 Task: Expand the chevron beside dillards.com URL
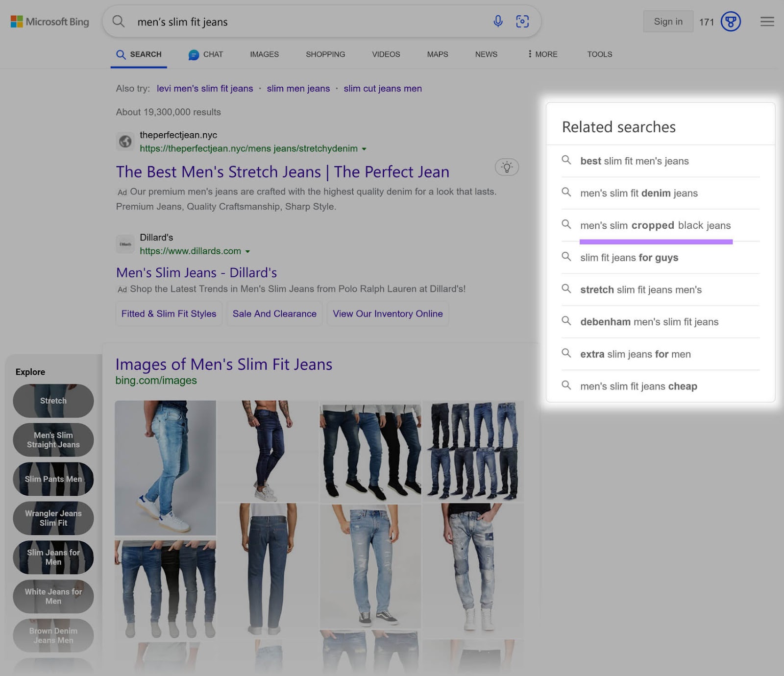coord(248,251)
